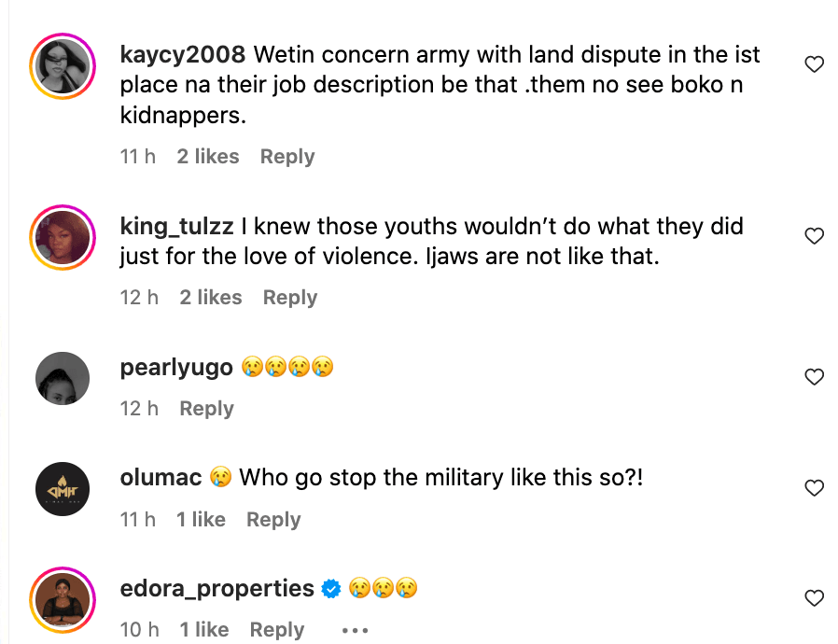Reply to kaycy2008's comment

(x=286, y=157)
